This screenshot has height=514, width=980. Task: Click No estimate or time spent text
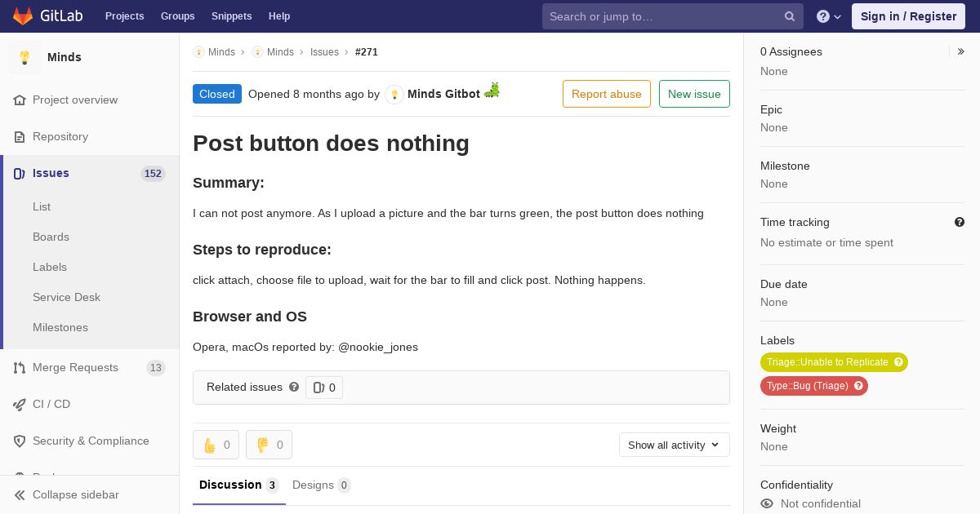click(x=826, y=242)
